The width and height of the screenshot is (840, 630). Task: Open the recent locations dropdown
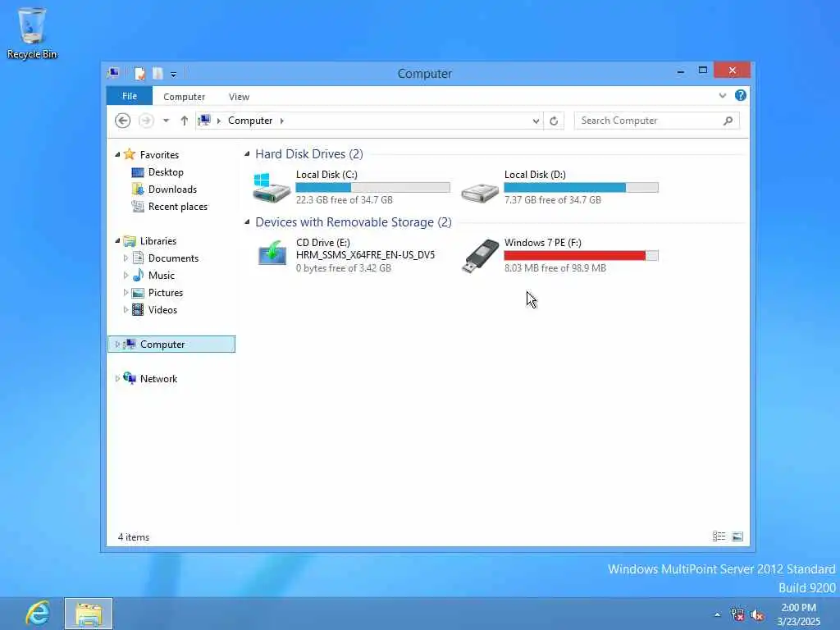pos(166,121)
